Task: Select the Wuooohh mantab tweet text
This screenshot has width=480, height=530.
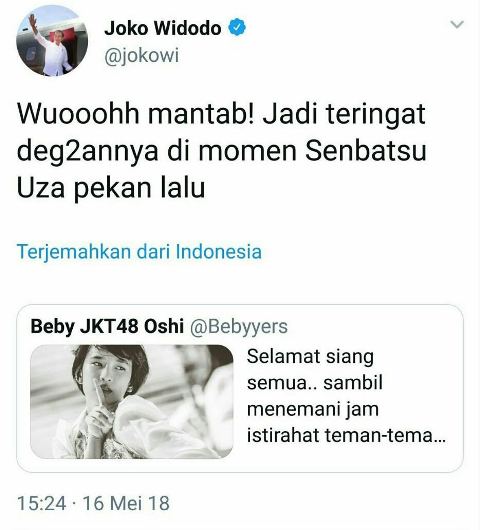Action: [221, 151]
